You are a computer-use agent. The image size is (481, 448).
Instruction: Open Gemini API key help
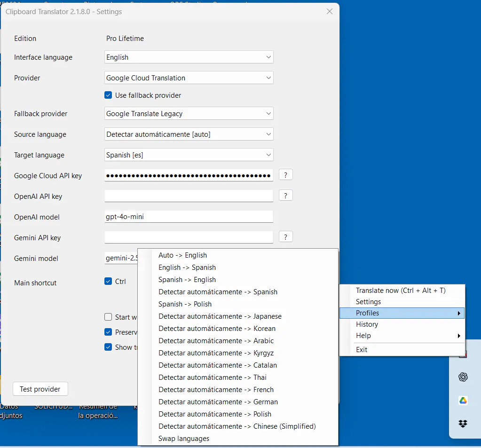285,237
